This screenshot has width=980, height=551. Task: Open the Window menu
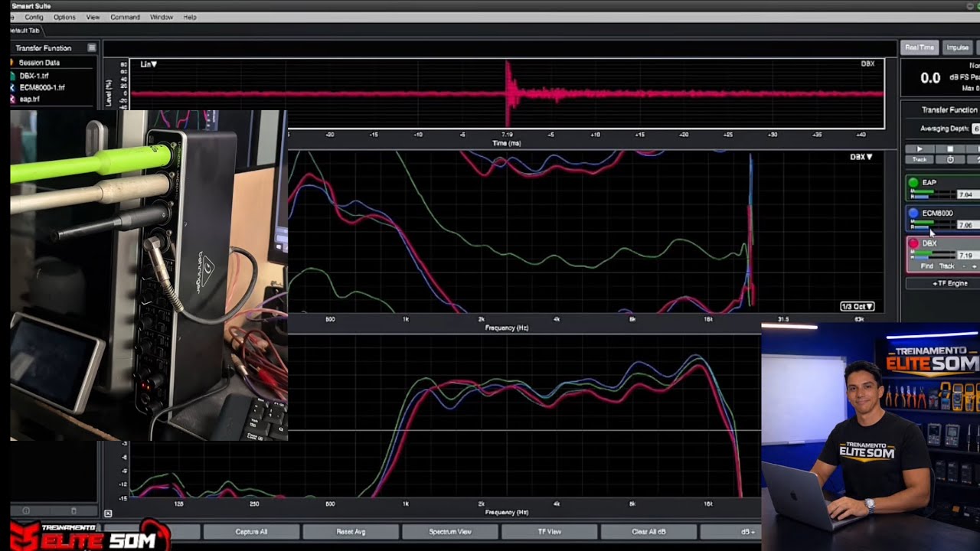click(x=162, y=17)
